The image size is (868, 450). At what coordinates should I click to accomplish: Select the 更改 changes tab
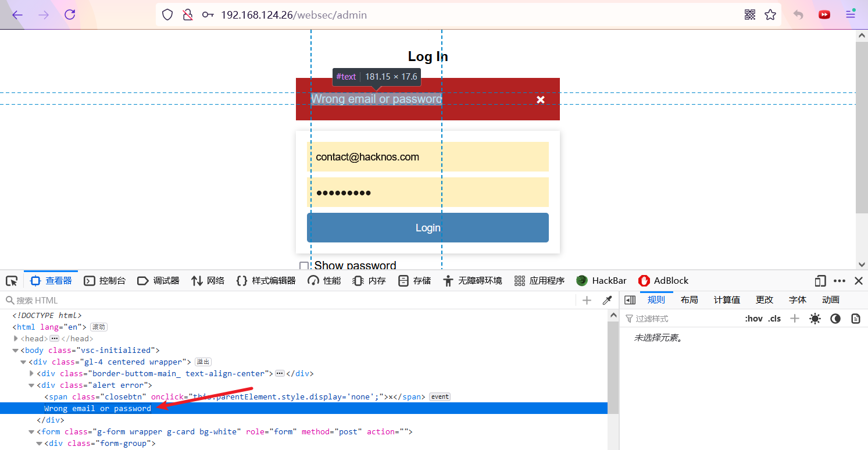pyautogui.click(x=765, y=300)
